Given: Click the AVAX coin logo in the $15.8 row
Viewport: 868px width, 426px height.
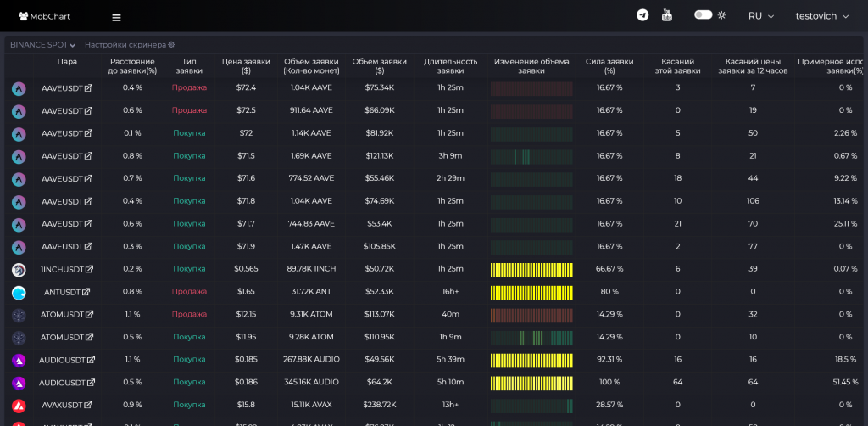Looking at the screenshot, I should 19,406.
